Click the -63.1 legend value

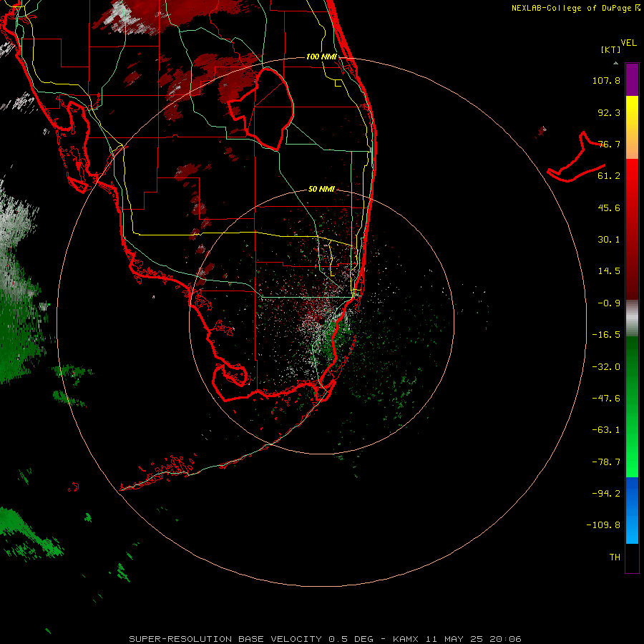[606, 430]
